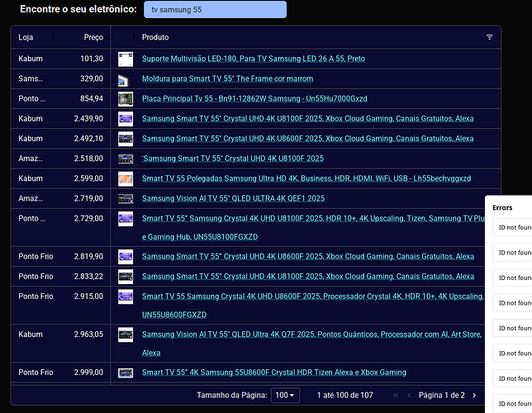Select the price cell 2.599,00
This screenshot has height=413, width=532.
click(x=88, y=178)
